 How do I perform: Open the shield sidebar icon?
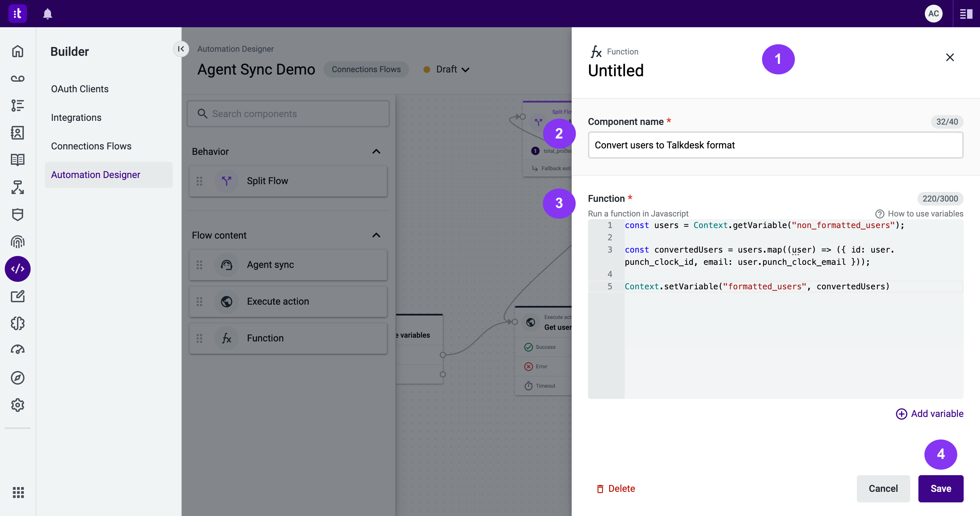click(17, 215)
